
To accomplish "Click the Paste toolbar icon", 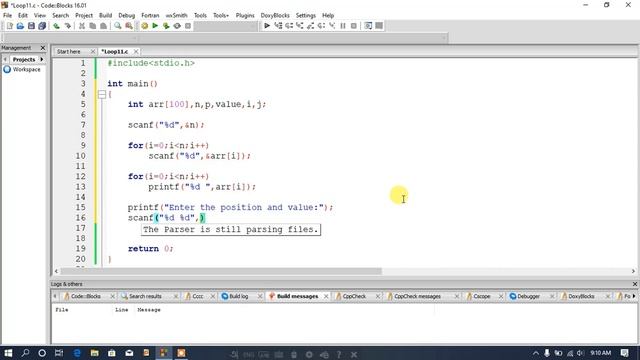I will pos(104,26).
